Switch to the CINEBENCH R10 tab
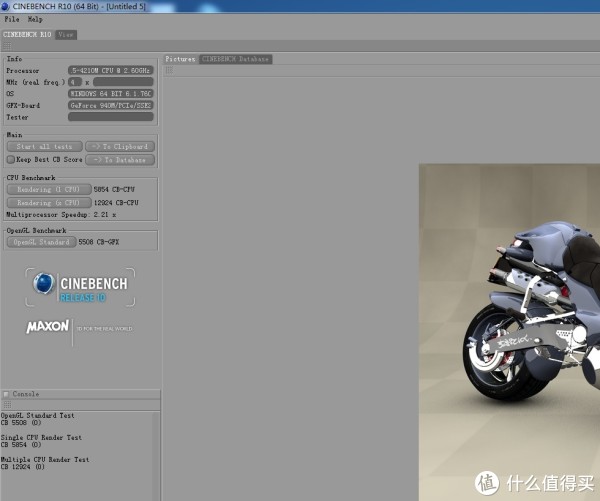600x501 pixels. tap(28, 34)
